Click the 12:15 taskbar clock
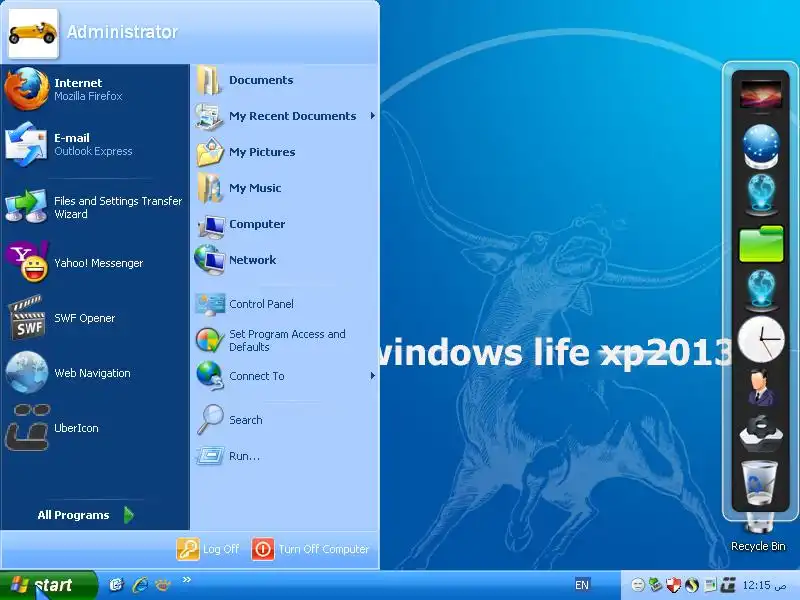The width and height of the screenshot is (800, 600). tap(764, 585)
